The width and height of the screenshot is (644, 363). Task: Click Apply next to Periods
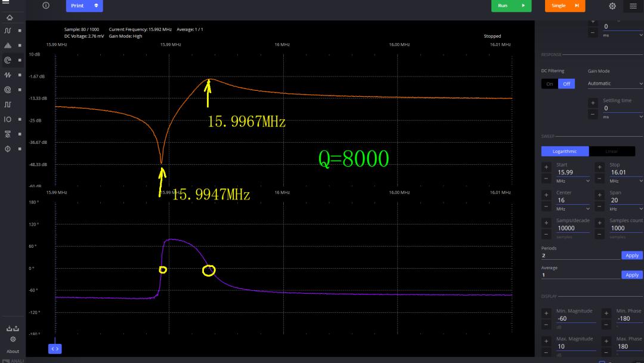tap(631, 256)
